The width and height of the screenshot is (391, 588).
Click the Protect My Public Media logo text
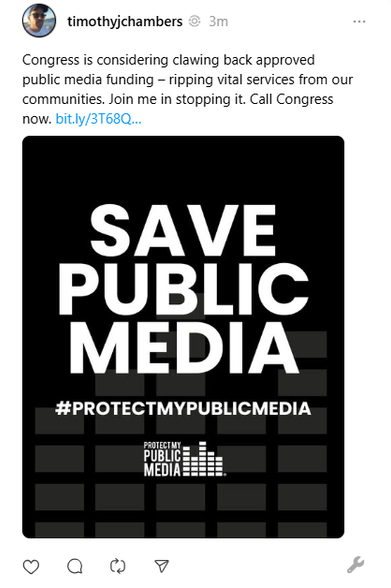(x=162, y=459)
